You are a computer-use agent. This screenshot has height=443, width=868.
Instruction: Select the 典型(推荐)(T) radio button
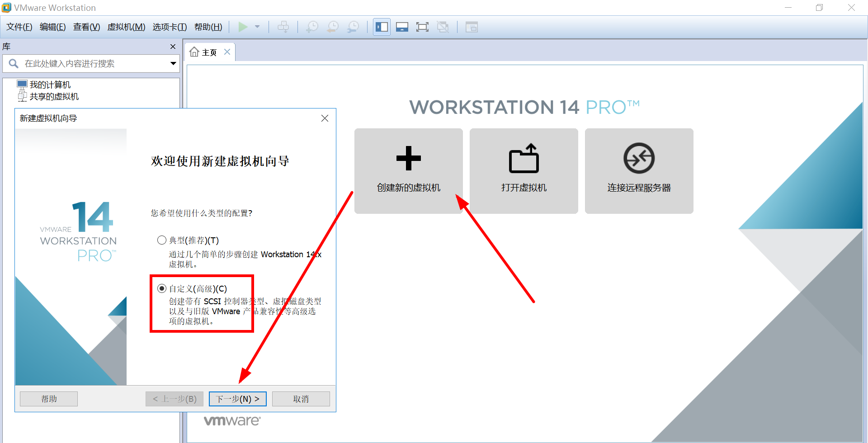(161, 240)
